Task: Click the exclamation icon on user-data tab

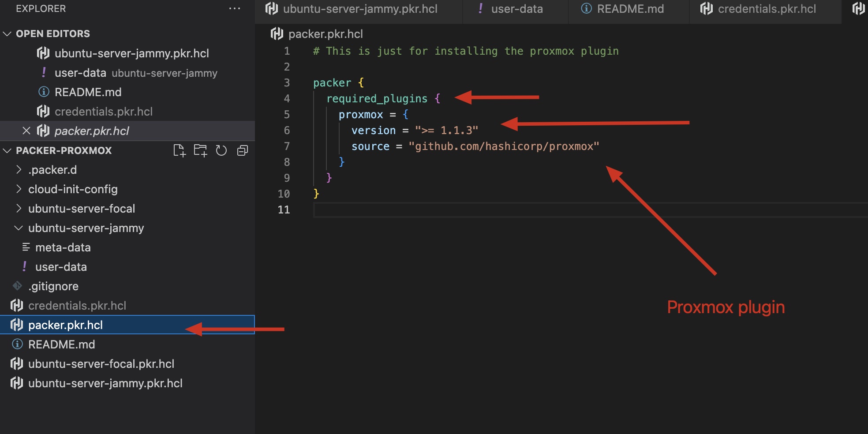Action: [x=480, y=8]
